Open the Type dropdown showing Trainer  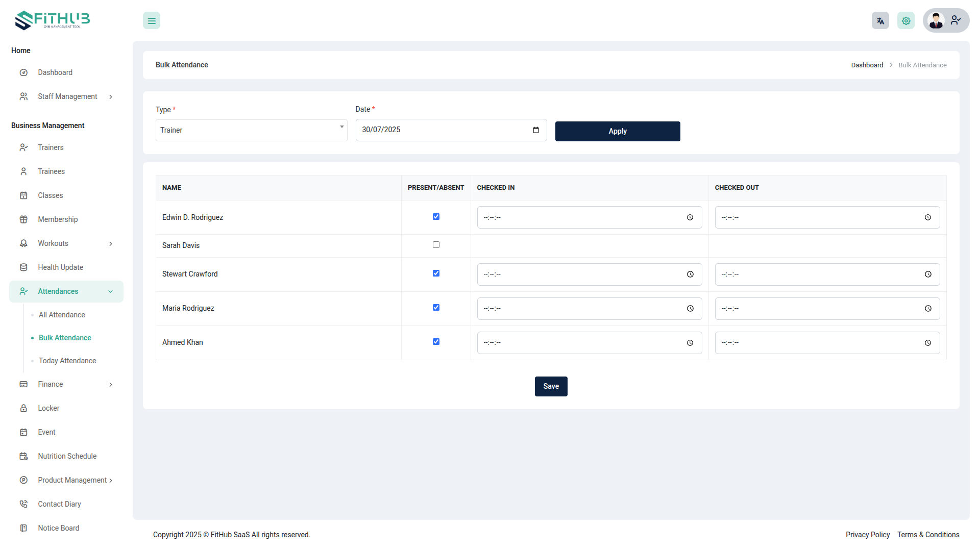[x=251, y=131]
